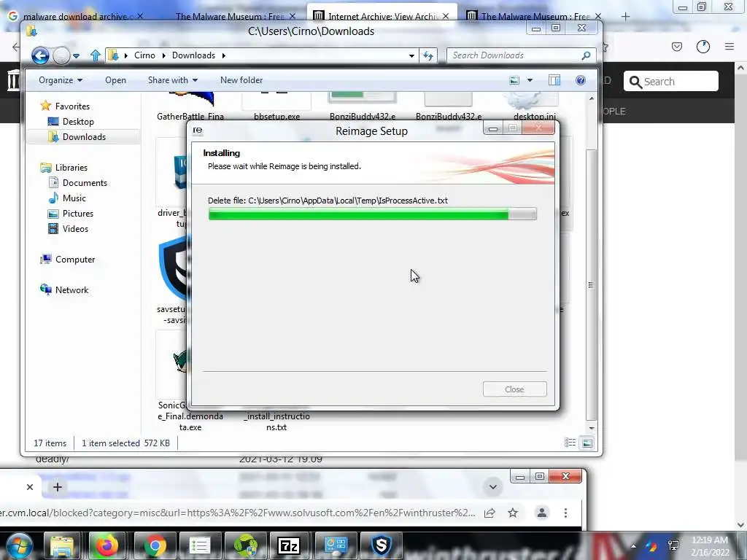Click the Chrome share page icon
Image resolution: width=747 pixels, height=560 pixels.
(x=489, y=513)
